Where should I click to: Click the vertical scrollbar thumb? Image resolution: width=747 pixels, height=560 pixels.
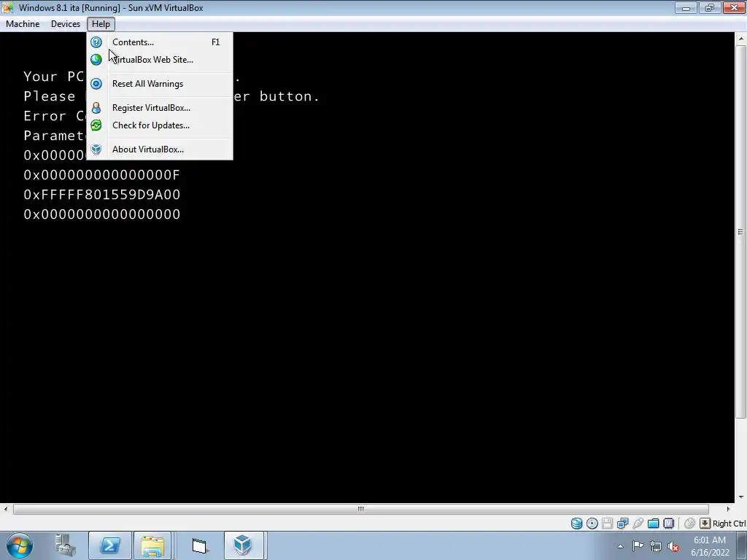(x=741, y=232)
